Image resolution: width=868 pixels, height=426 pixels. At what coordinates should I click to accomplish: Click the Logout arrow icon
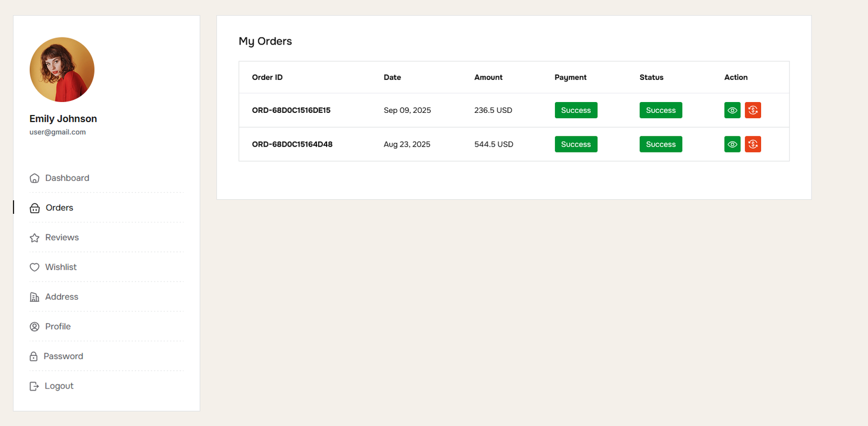(x=34, y=386)
